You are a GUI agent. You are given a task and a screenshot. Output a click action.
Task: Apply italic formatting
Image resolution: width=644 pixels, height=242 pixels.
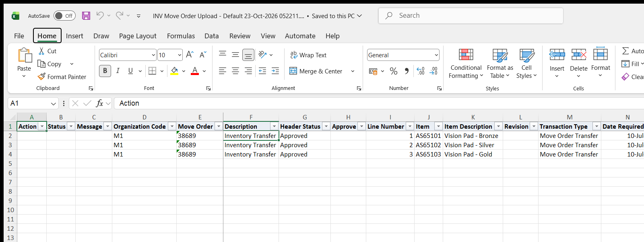pyautogui.click(x=118, y=71)
